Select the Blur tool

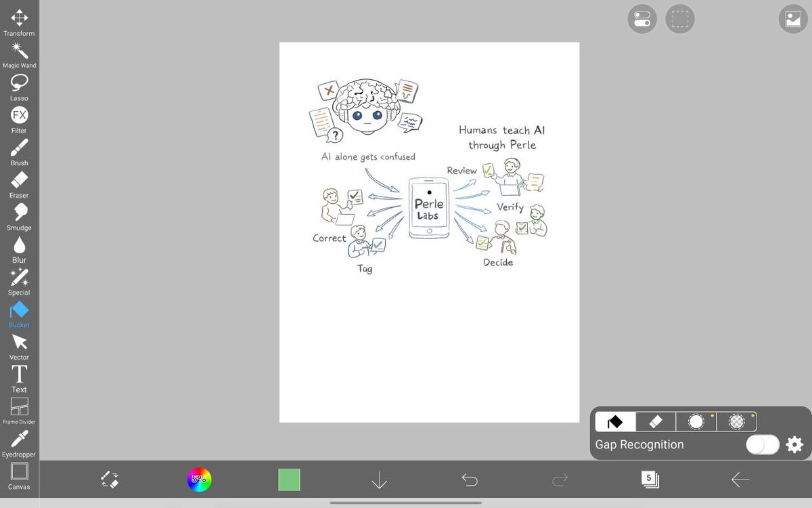[19, 249]
